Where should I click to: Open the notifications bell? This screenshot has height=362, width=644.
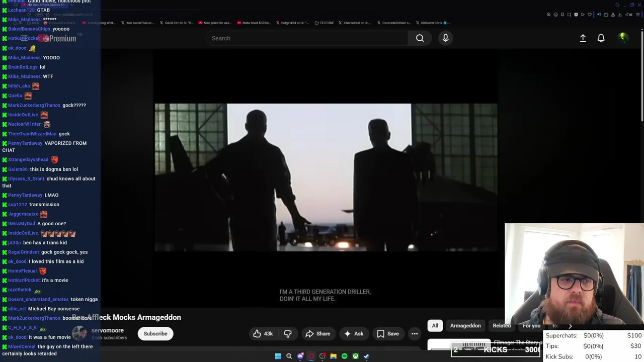pyautogui.click(x=601, y=38)
